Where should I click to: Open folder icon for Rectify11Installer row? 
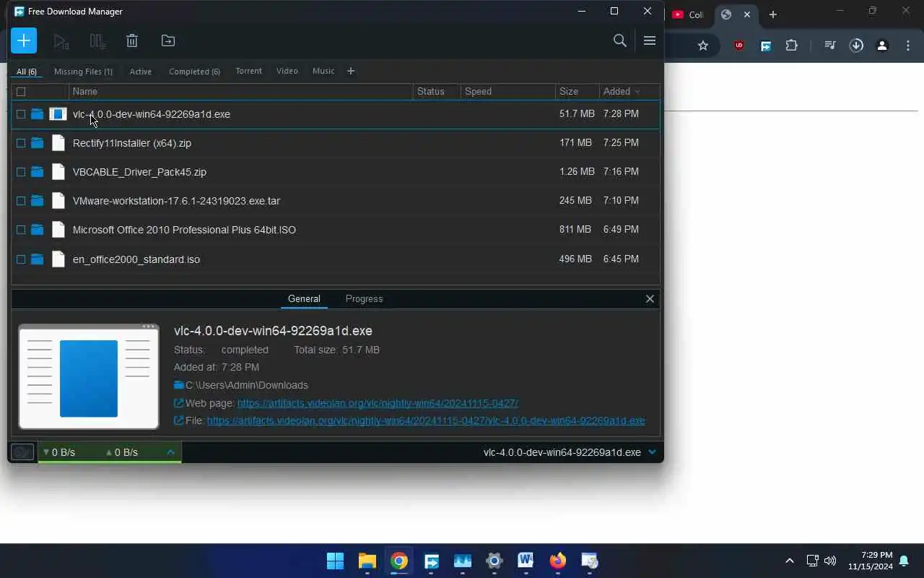pos(37,143)
